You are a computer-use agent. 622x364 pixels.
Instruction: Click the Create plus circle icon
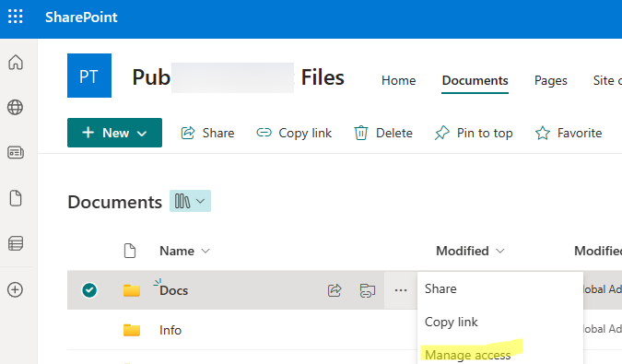click(15, 289)
